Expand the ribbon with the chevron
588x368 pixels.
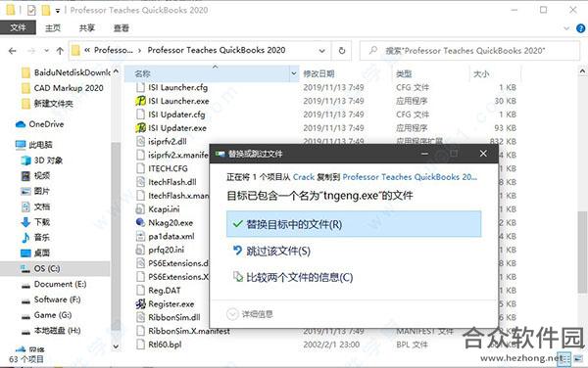pyautogui.click(x=566, y=28)
